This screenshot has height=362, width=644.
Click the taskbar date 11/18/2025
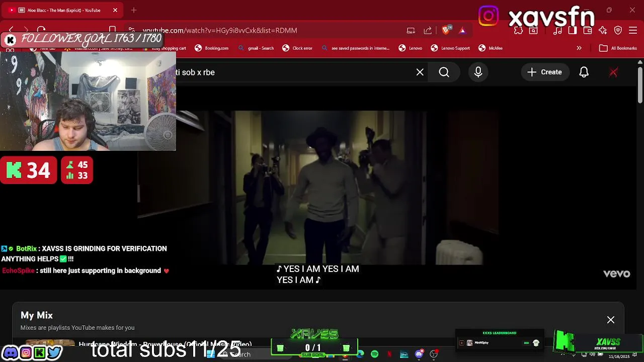(x=619, y=356)
